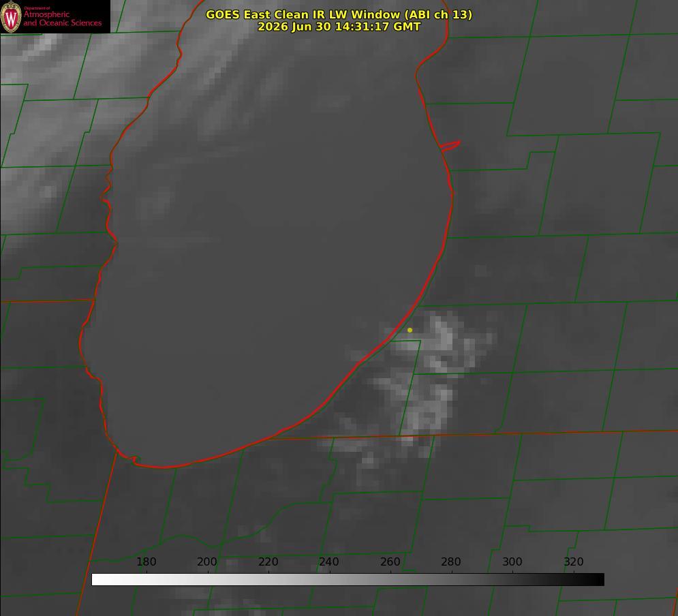
Task: Select the 320 colorbar tick label
Action: 574,561
